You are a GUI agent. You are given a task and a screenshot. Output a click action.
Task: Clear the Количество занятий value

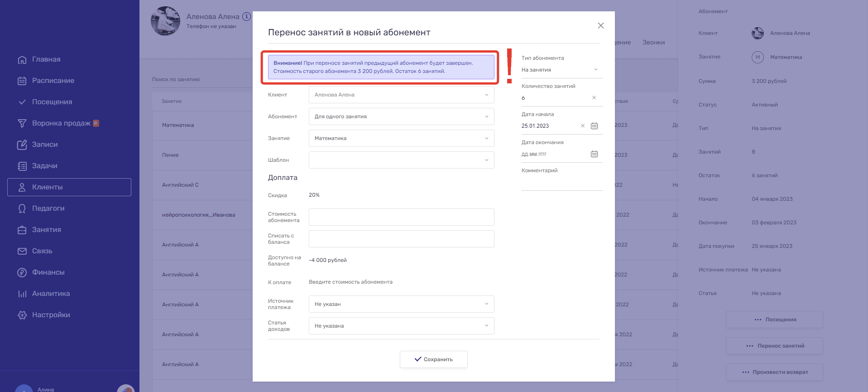594,98
